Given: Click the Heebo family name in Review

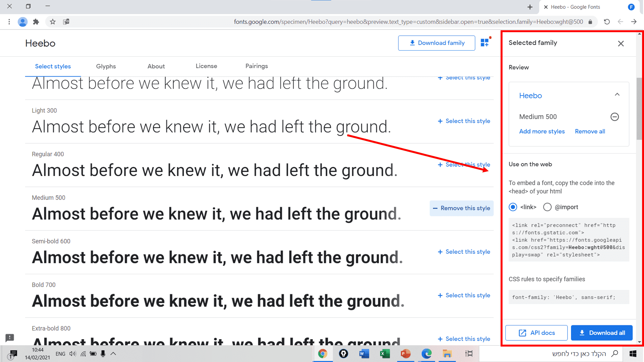Looking at the screenshot, I should pos(531,96).
